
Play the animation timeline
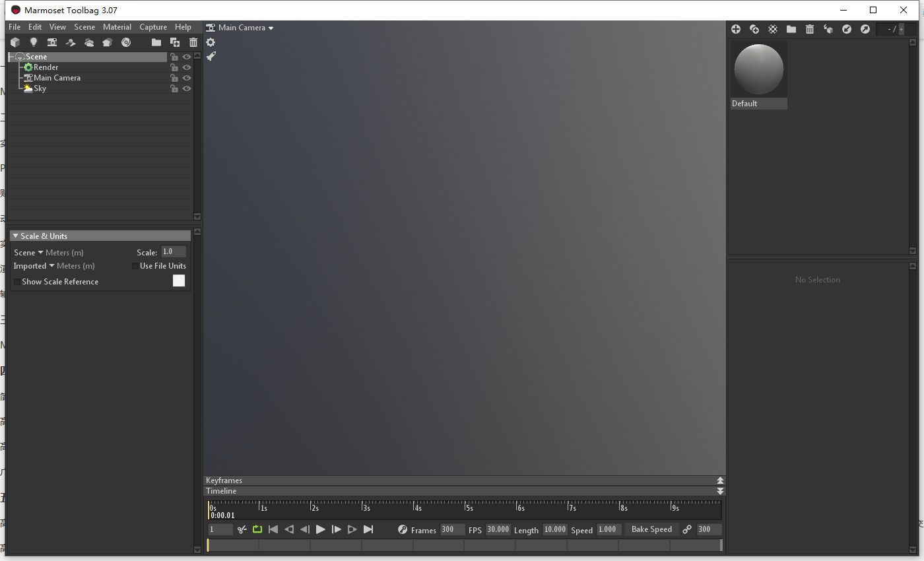(321, 529)
